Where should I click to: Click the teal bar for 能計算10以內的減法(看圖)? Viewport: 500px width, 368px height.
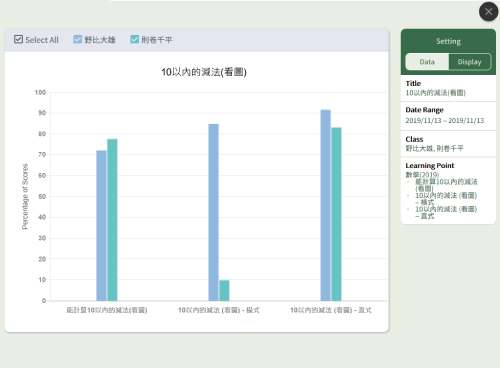[112, 220]
